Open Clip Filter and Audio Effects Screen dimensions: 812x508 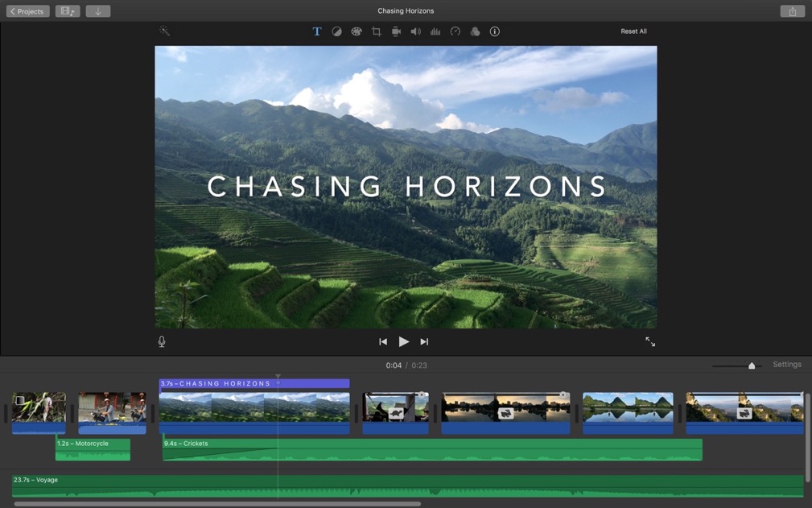click(x=475, y=31)
